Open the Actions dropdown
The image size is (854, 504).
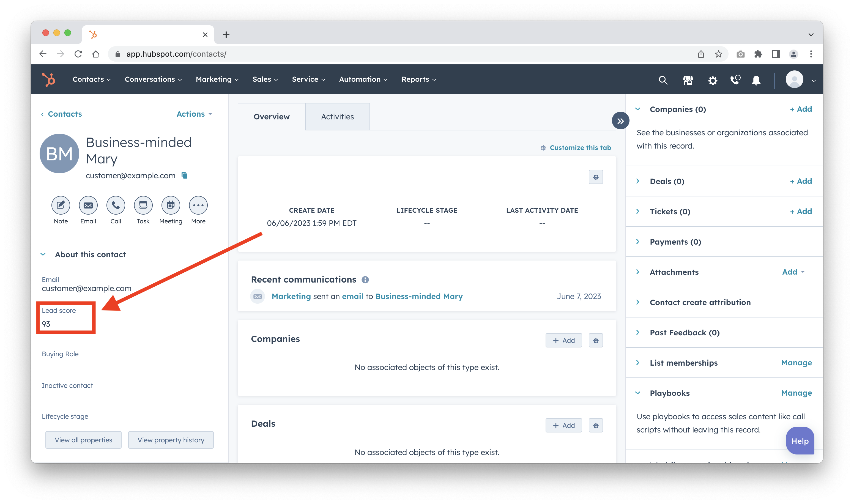point(194,114)
